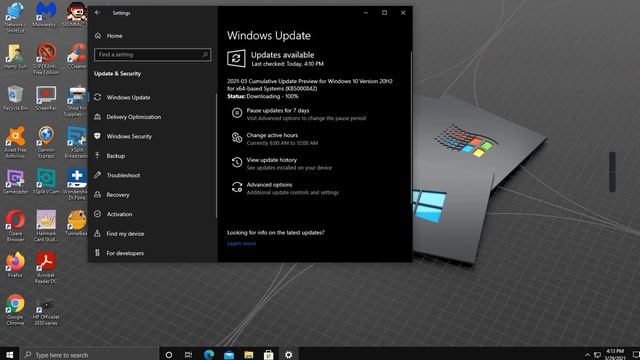Open Change active hours option
The image size is (640, 360).
pos(272,135)
